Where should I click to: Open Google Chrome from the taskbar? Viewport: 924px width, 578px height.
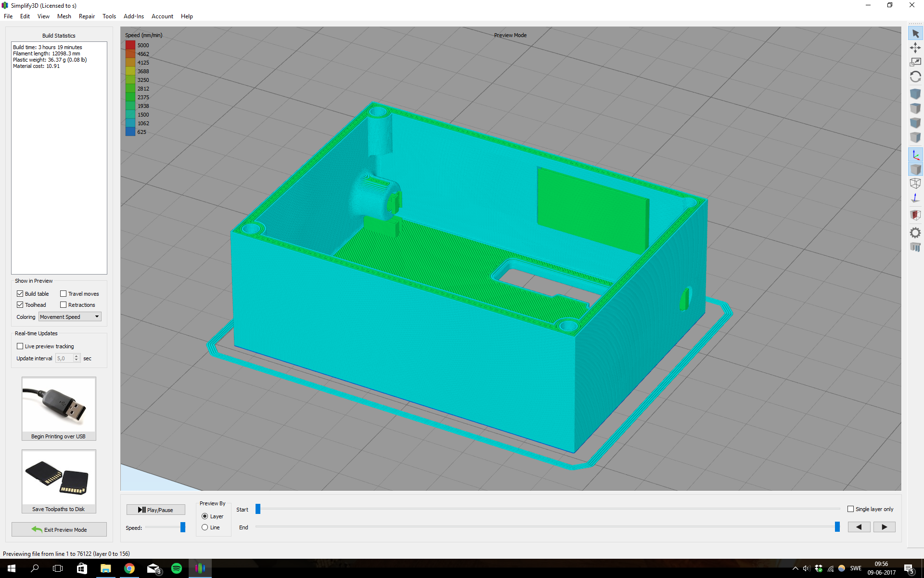pyautogui.click(x=129, y=568)
